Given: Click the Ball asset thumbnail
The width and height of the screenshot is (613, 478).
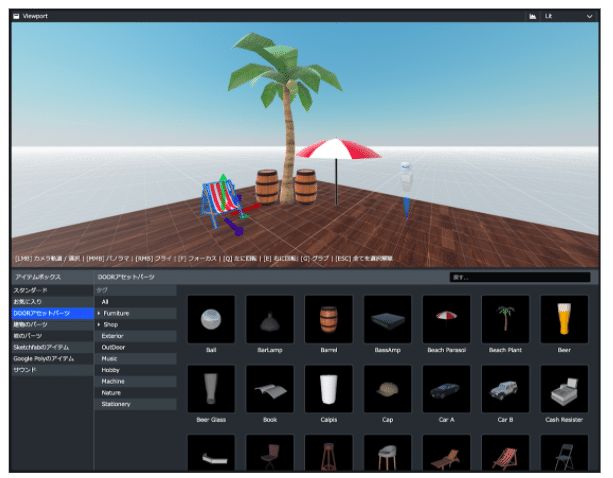Looking at the screenshot, I should (211, 319).
